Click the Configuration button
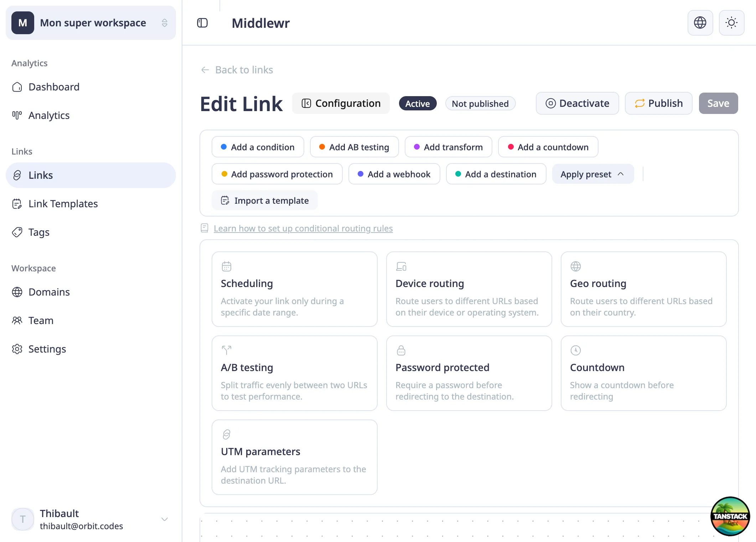The height and width of the screenshot is (542, 756). pyautogui.click(x=341, y=103)
